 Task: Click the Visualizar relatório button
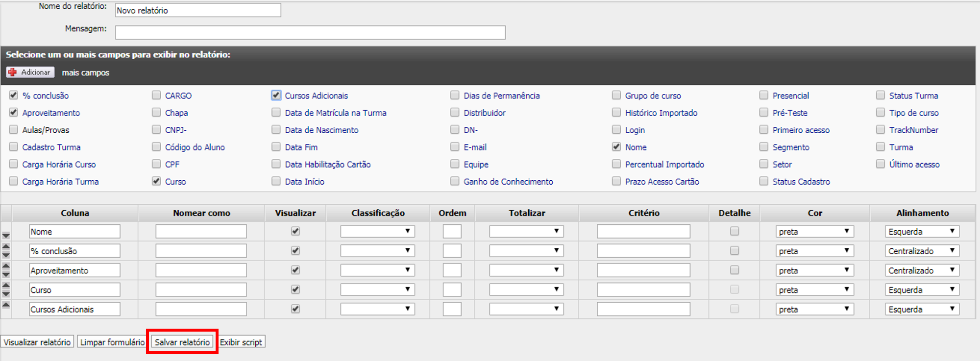point(37,342)
